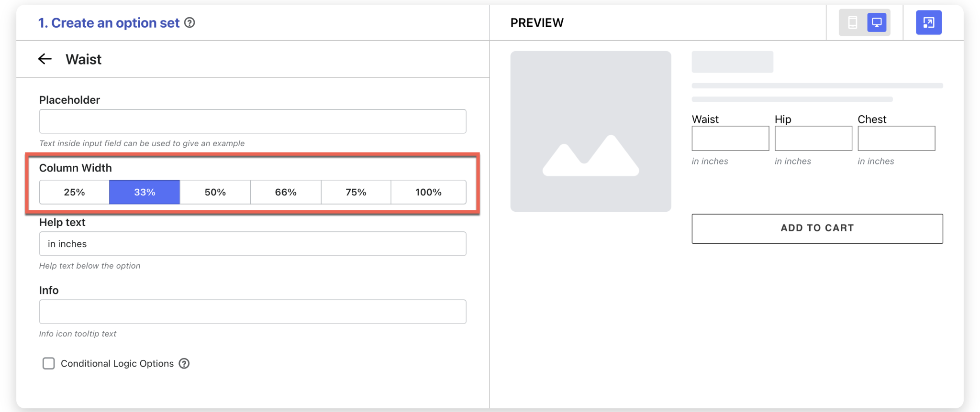Focus the Placeholder text field
Screen dimensions: 980x412
coord(253,121)
